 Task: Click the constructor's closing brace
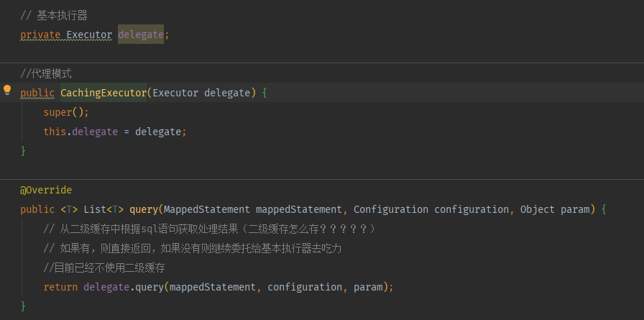tap(23, 151)
